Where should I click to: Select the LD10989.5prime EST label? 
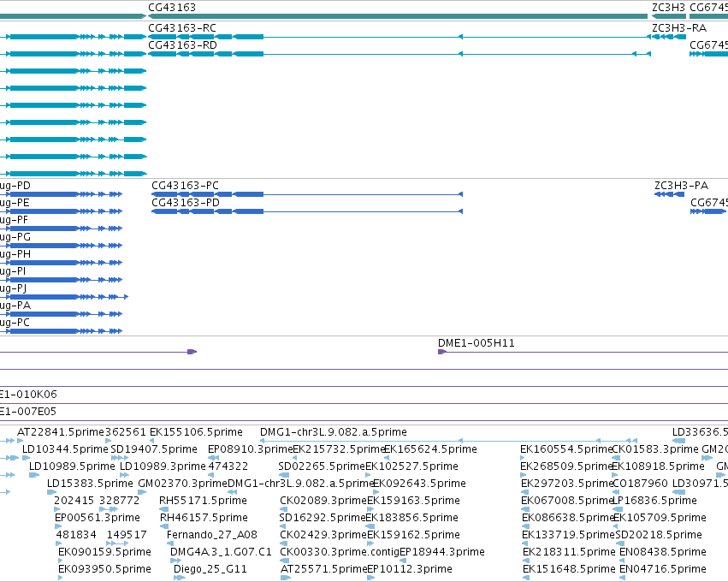tap(72, 466)
